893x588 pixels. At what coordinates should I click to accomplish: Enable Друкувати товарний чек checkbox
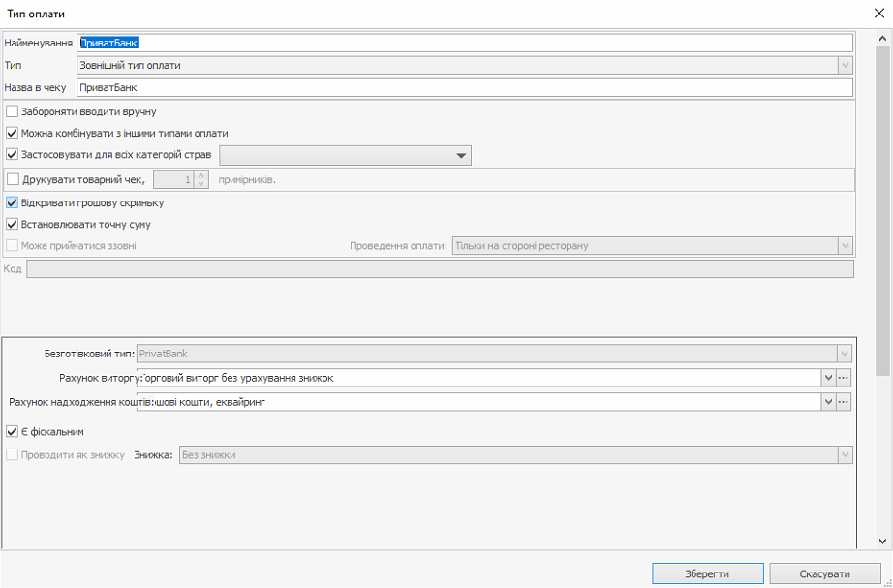click(12, 179)
